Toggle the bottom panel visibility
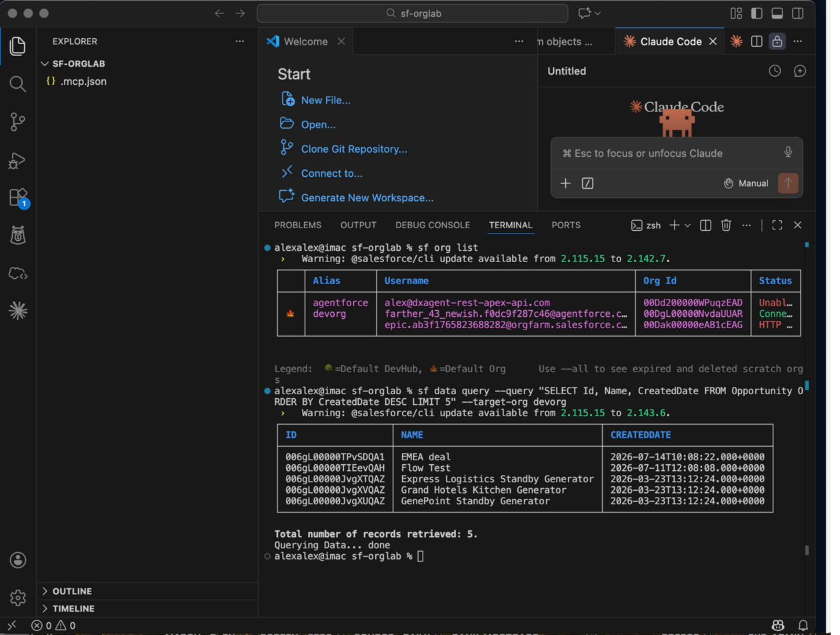The height and width of the screenshot is (635, 840). 777,13
